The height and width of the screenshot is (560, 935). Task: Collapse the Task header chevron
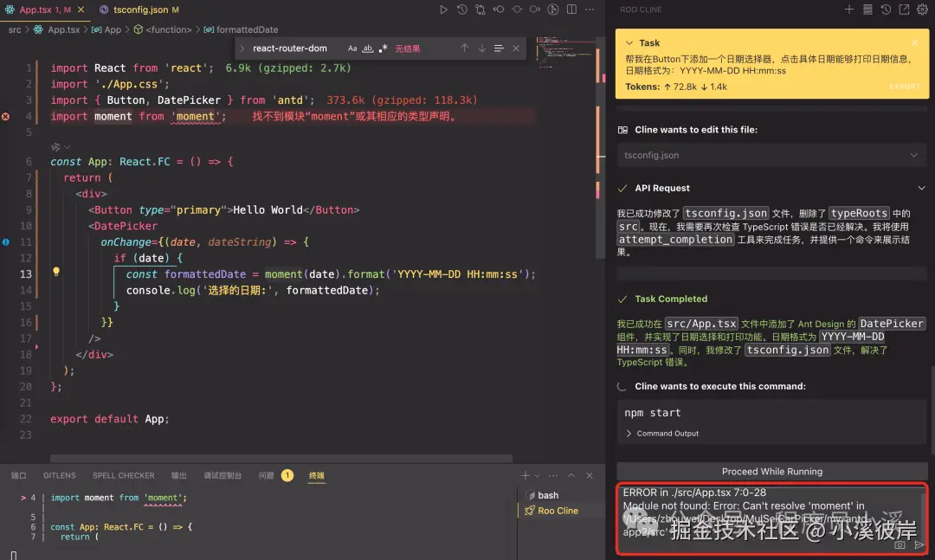pyautogui.click(x=629, y=43)
